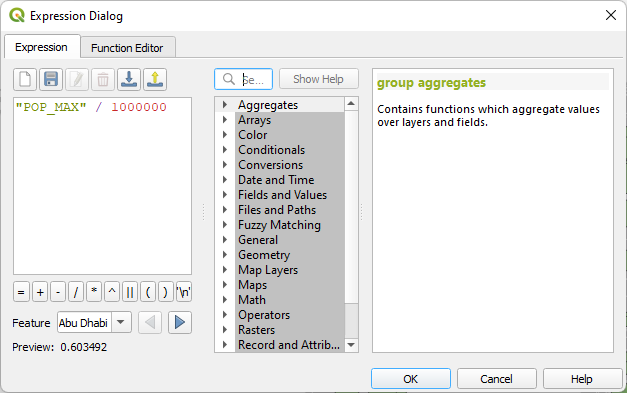
Task: Select the Record and Attributes group
Action: click(289, 345)
